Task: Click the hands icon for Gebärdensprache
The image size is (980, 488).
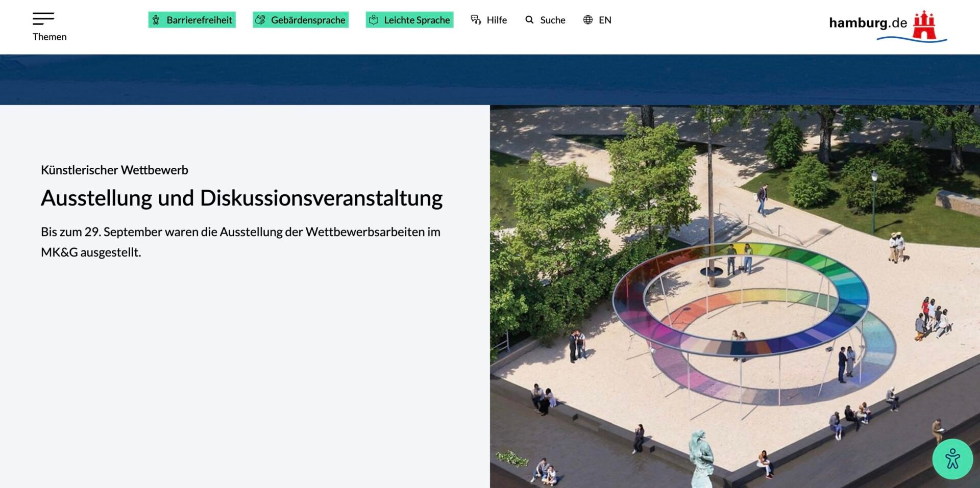Action: [260, 20]
